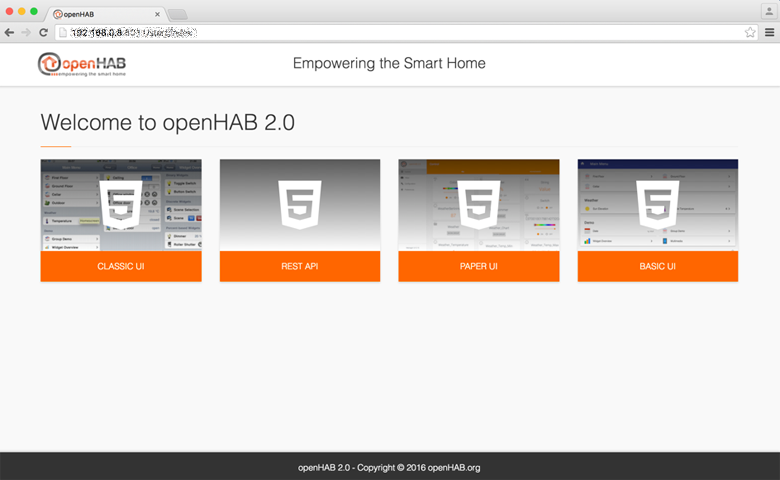This screenshot has width=780, height=480.
Task: Click 'Welcome to openHAB 2.0' heading
Action: pos(168,122)
